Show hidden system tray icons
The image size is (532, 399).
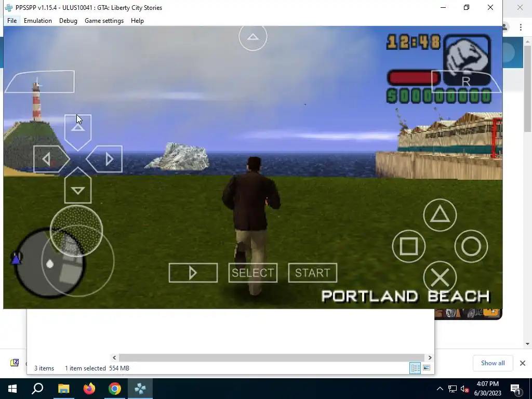(440, 389)
